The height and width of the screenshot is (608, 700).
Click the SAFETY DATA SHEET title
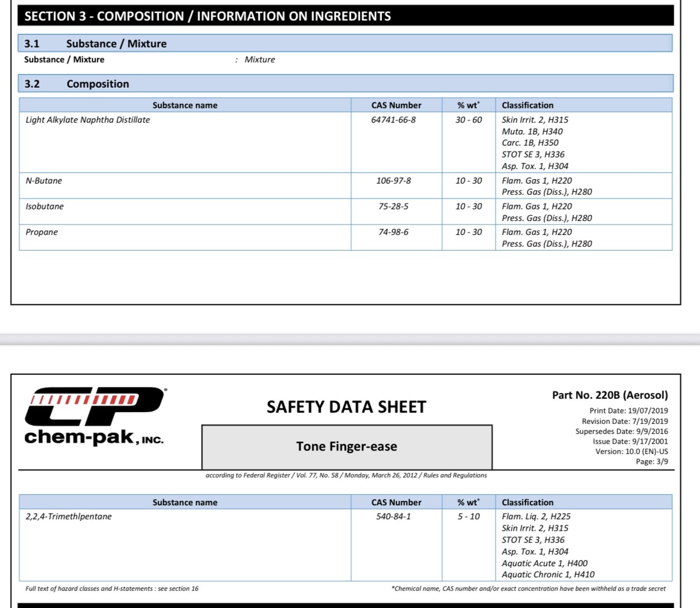346,407
